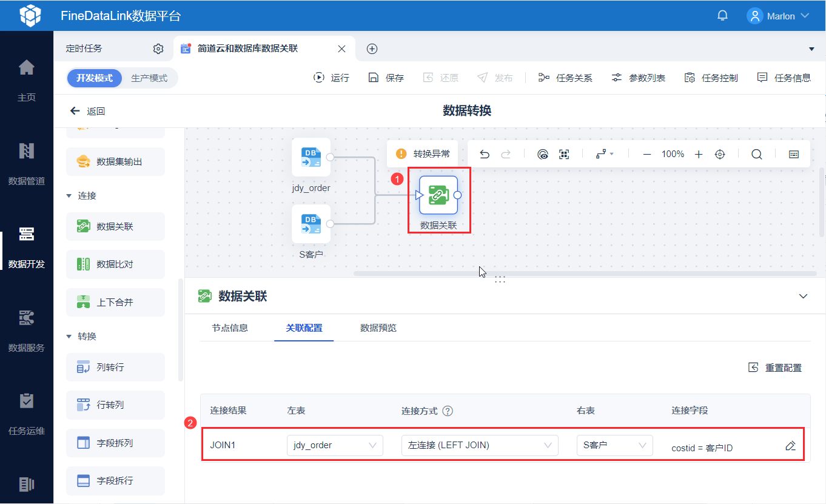
Task: Zoom out the canvas with minus
Action: (x=647, y=154)
